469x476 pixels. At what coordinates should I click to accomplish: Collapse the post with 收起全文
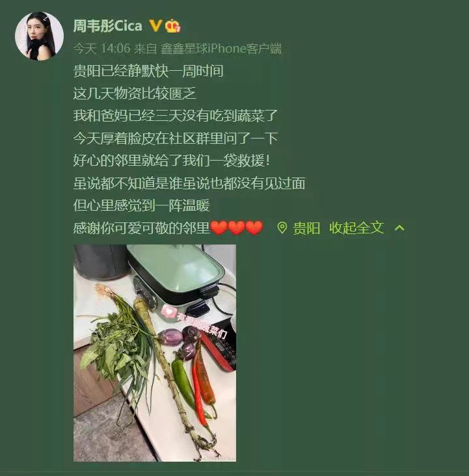pos(356,228)
